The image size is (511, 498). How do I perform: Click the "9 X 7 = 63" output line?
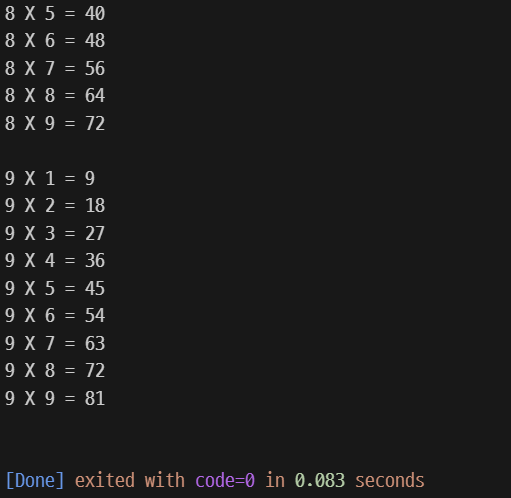coord(55,343)
